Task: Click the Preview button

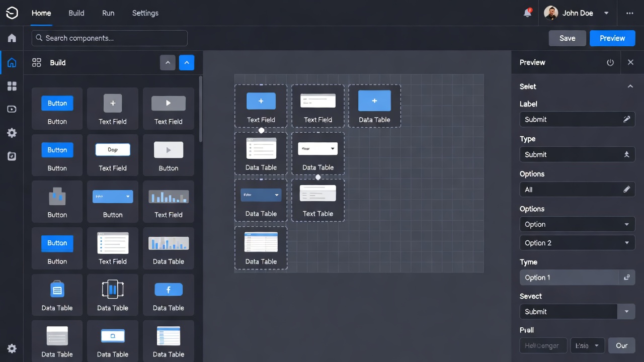Action: [612, 38]
